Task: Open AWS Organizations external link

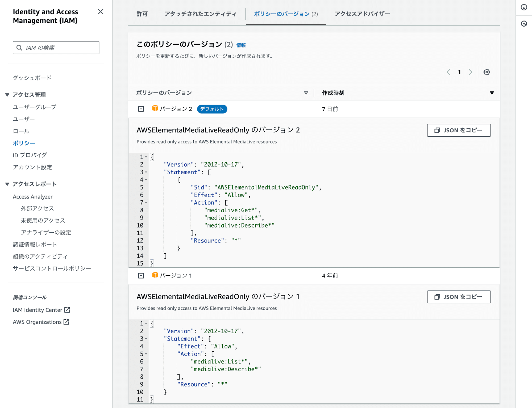Action: click(37, 322)
